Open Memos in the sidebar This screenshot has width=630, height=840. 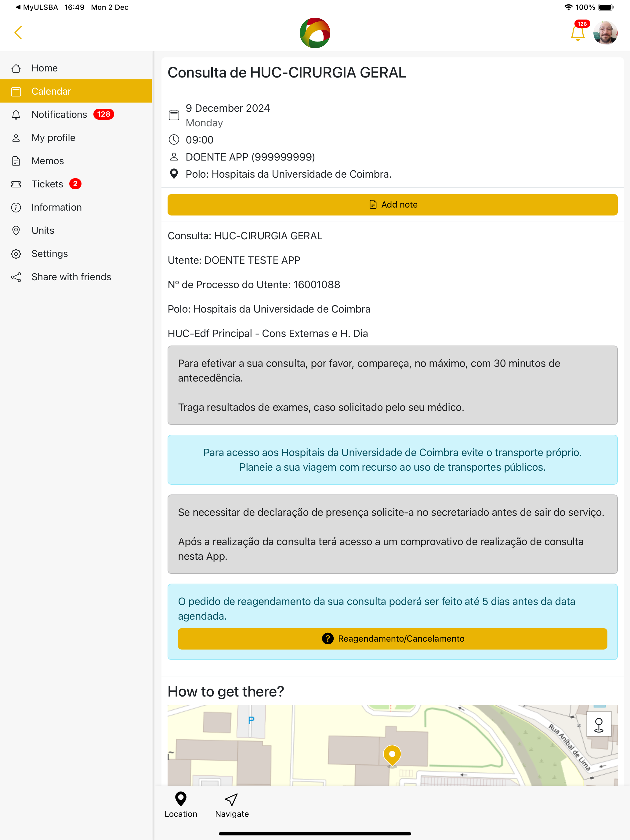[76, 161]
